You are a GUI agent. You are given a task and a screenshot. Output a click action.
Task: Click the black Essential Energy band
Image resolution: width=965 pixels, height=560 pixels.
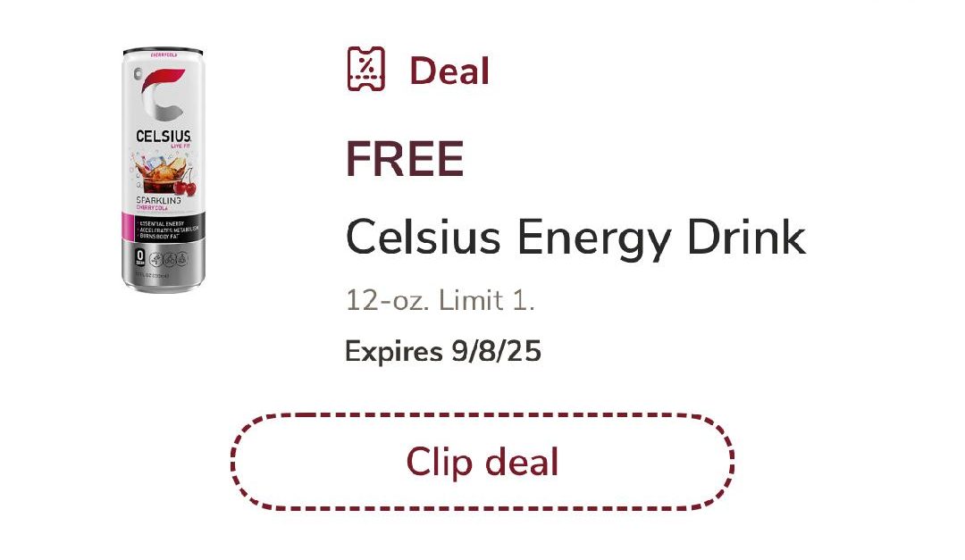(x=164, y=229)
